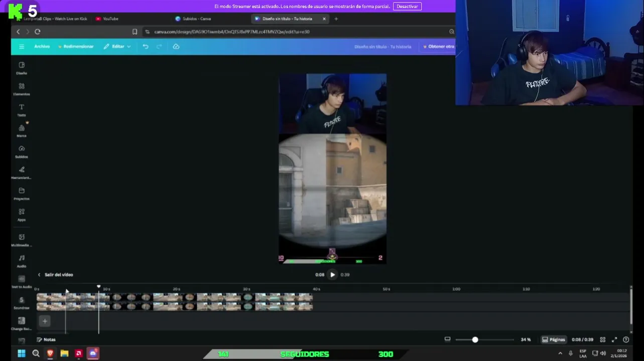Open Brave browser from taskbar
This screenshot has width=644, height=361.
[x=50, y=353]
